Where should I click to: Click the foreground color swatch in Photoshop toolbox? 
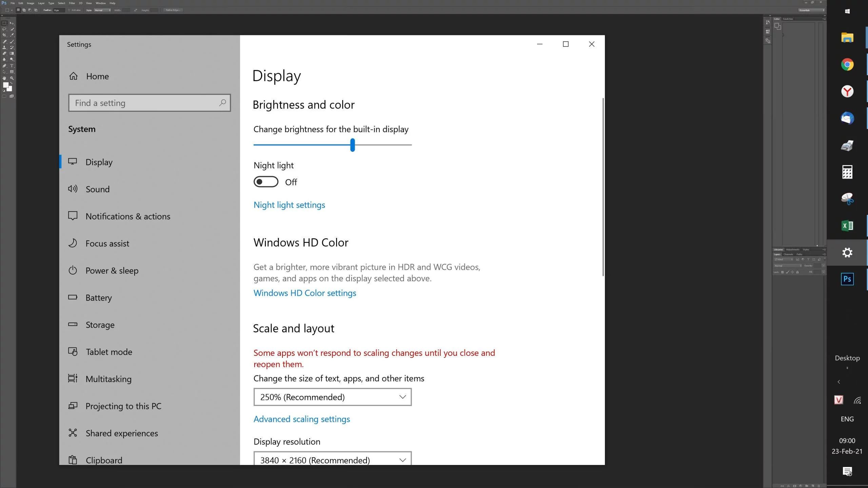(6, 85)
